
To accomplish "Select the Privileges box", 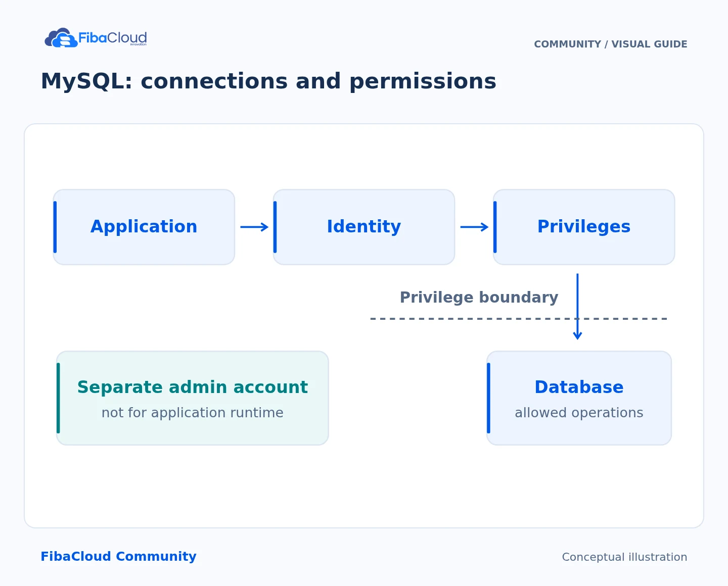I will 584,227.
